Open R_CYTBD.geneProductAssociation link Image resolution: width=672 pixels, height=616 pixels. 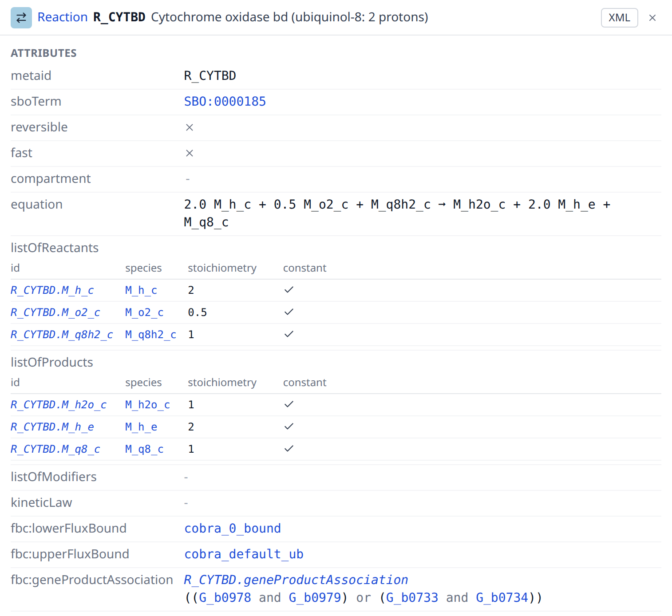(x=296, y=580)
